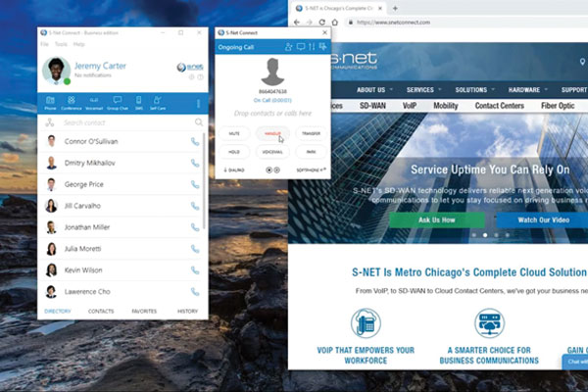Image resolution: width=588 pixels, height=392 pixels.
Task: Open the Phone toolbar icon in S-Net Connect
Action: coord(50,103)
